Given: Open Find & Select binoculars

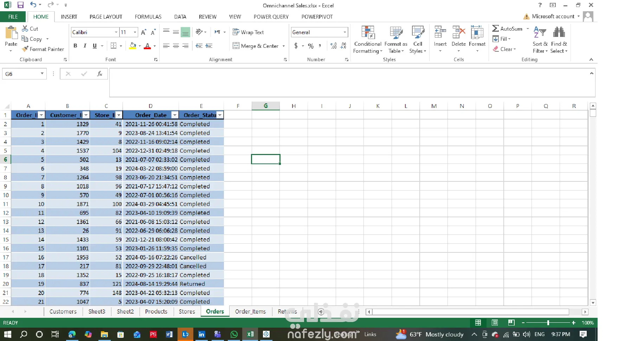Looking at the screenshot, I should [559, 40].
